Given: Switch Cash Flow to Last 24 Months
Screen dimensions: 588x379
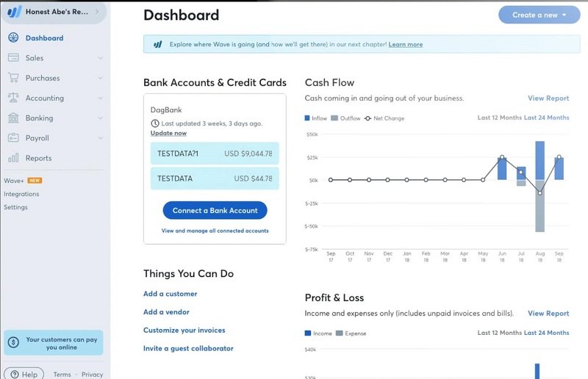Looking at the screenshot, I should [546, 118].
